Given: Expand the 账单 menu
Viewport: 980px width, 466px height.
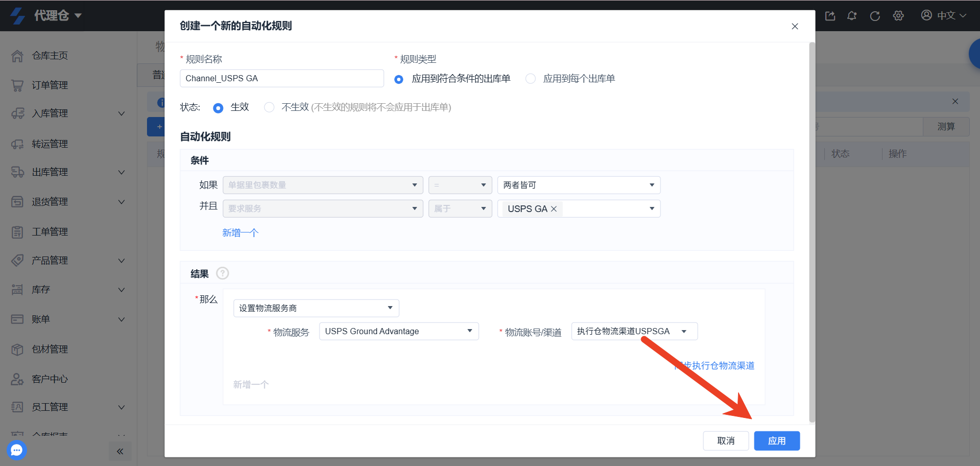Looking at the screenshot, I should 121,319.
